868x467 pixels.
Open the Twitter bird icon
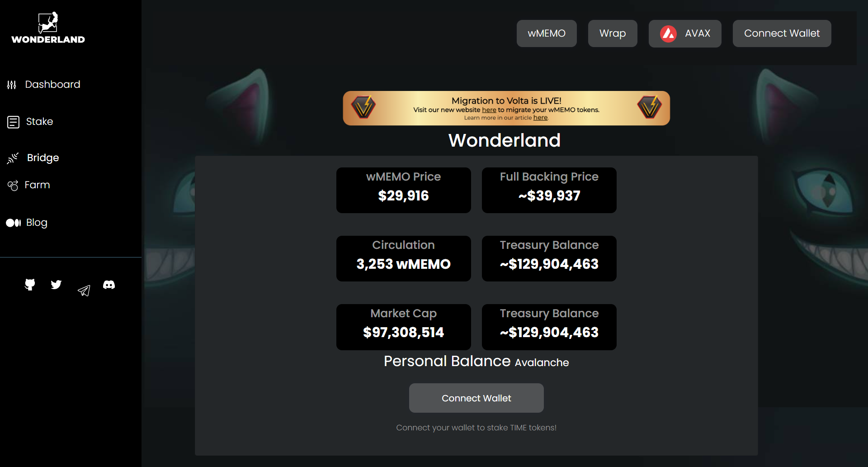pos(56,285)
